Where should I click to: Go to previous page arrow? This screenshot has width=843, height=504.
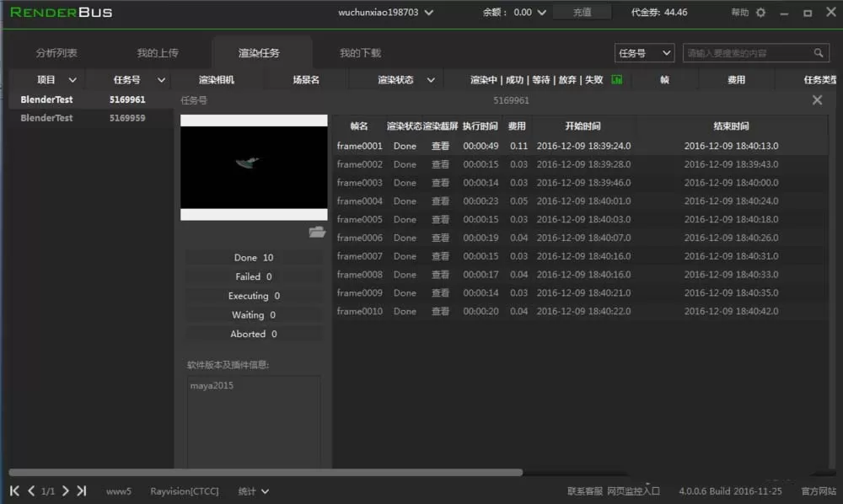(31, 491)
